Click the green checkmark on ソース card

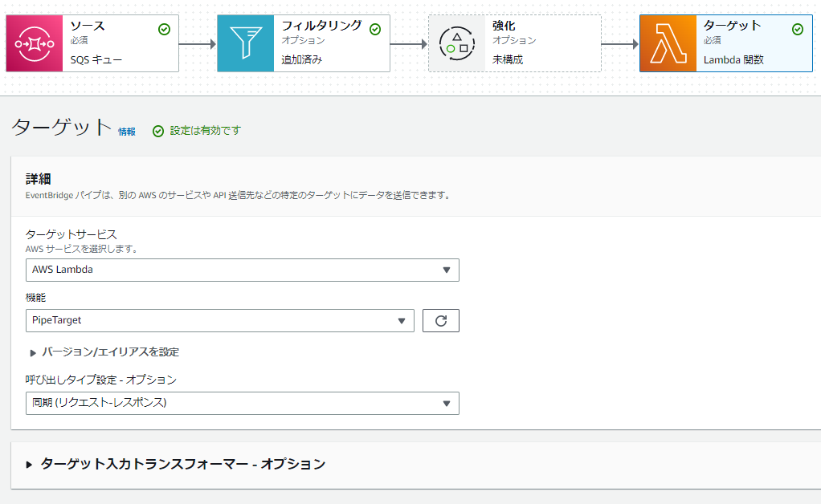pyautogui.click(x=164, y=29)
